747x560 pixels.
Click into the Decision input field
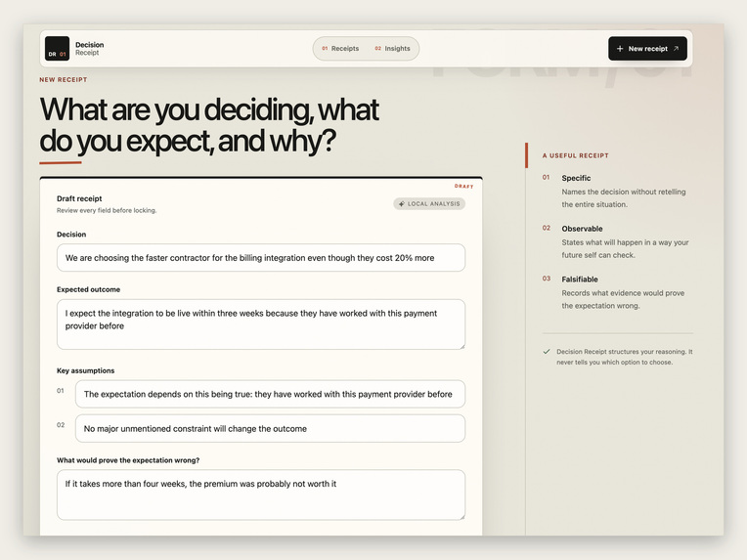click(x=261, y=258)
